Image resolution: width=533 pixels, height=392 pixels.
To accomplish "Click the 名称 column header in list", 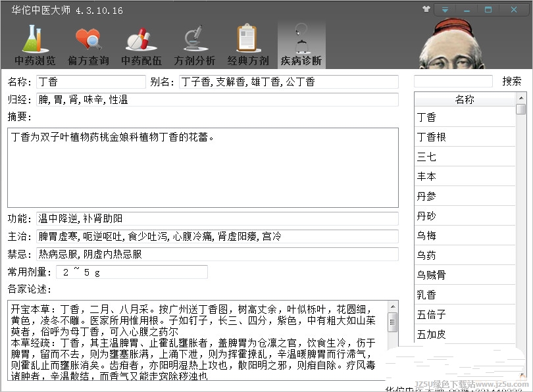I will (x=465, y=99).
